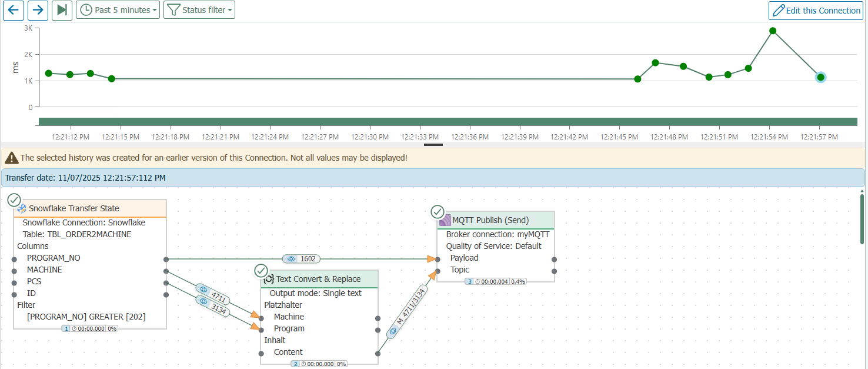Toggle the eye on the 1602 value label
This screenshot has width=868, height=369.
coord(291,259)
